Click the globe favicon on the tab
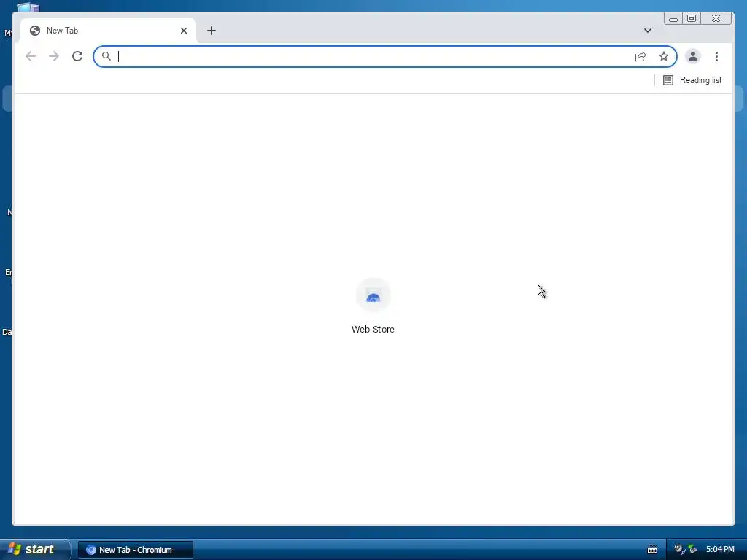 click(35, 31)
